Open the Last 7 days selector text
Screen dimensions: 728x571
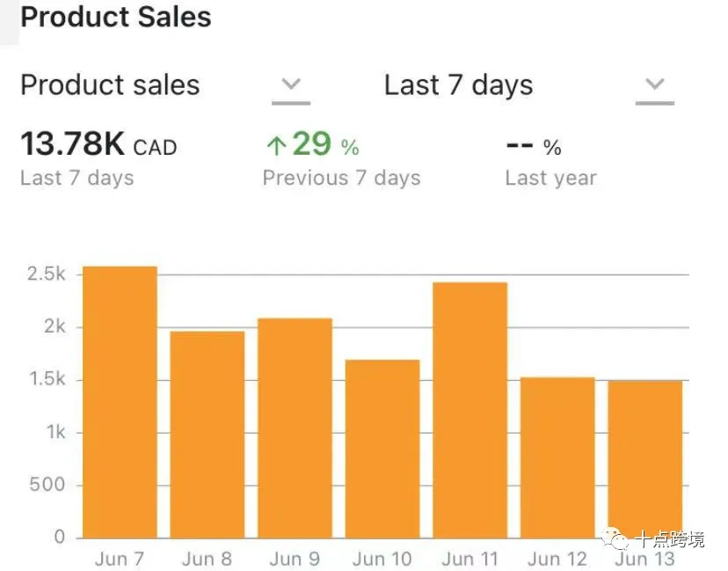(x=458, y=85)
